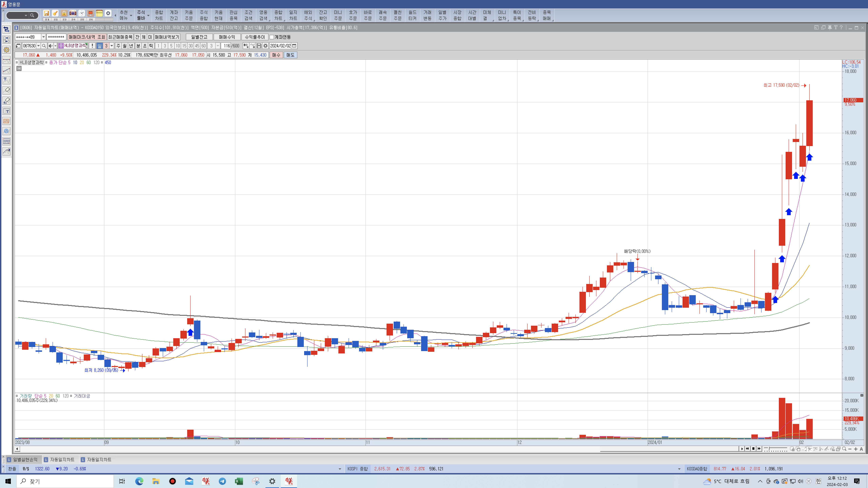Toggle the 년 (yearly) period button
This screenshot has height=488, width=868.
click(131, 46)
